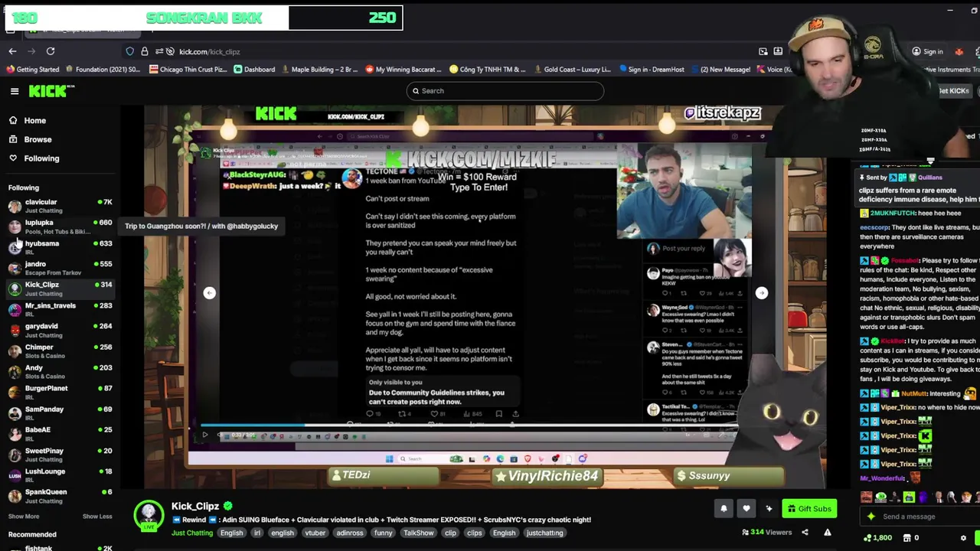Select hyubsama channel in Following list
Screen dimensions: 980x551
pos(60,247)
